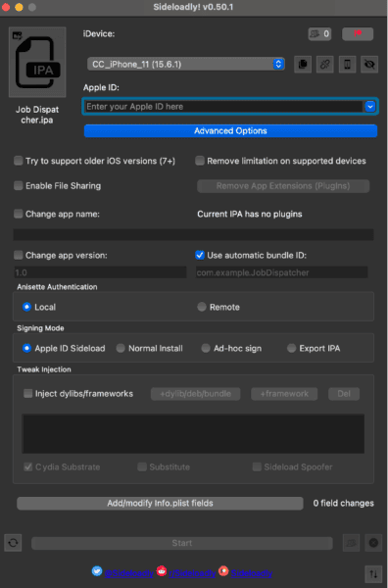388x588 pixels.
Task: Select Normal Install signing mode
Action: click(121, 348)
